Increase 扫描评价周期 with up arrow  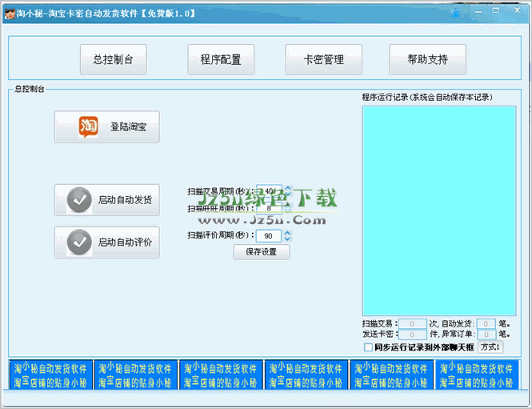click(287, 233)
